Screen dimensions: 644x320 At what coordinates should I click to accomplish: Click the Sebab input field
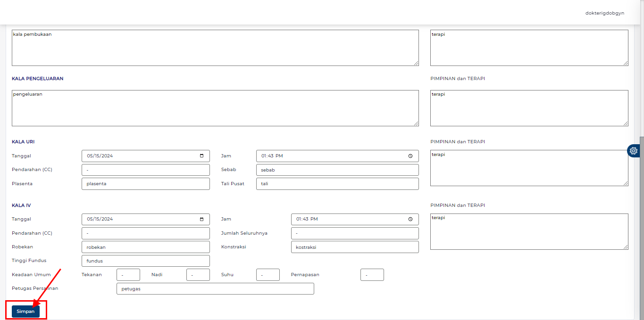(337, 170)
